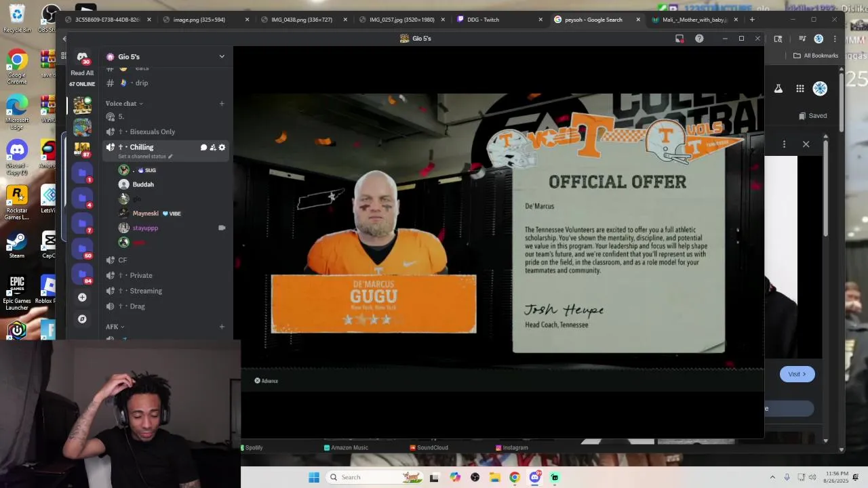Open server folder with 7 notifications

click(82, 223)
